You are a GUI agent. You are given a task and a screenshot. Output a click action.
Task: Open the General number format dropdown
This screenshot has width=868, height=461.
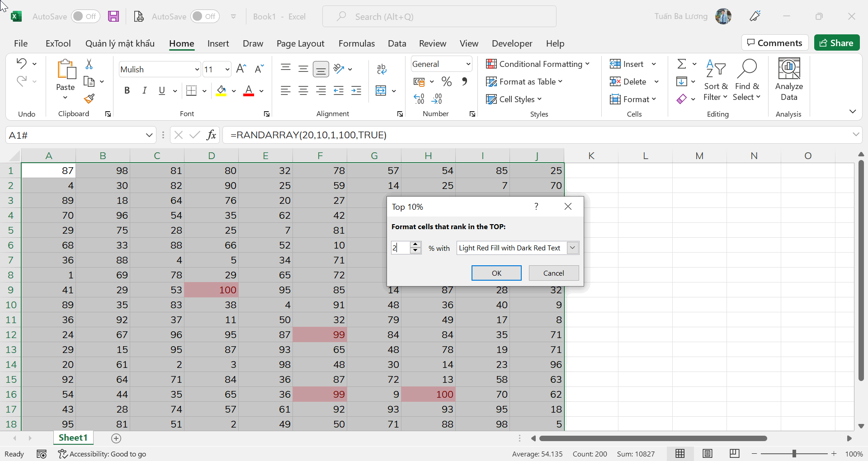tap(468, 64)
